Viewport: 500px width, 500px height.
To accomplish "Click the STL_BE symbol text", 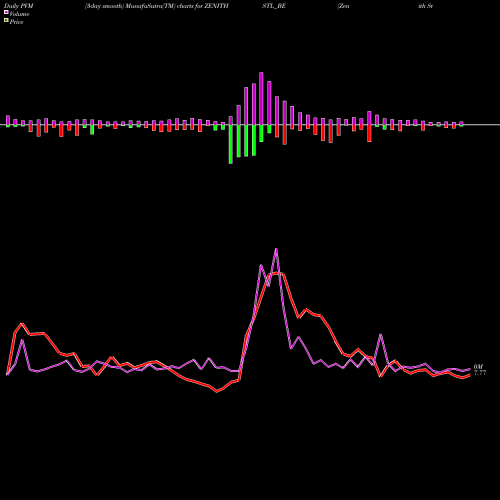I will pos(274,6).
